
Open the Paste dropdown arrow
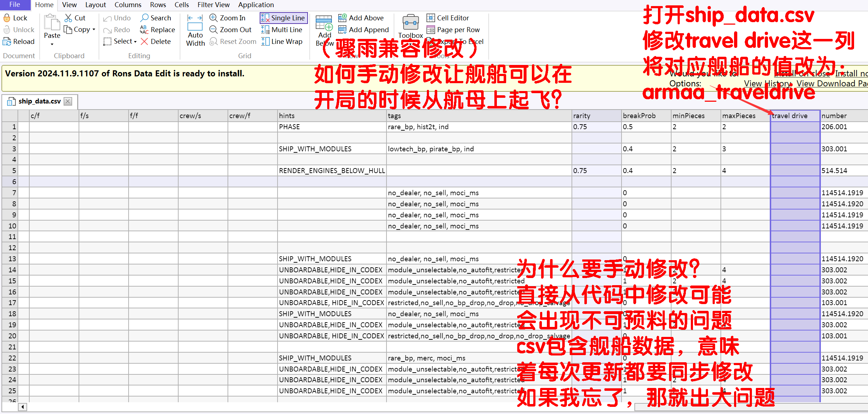pyautogui.click(x=52, y=44)
